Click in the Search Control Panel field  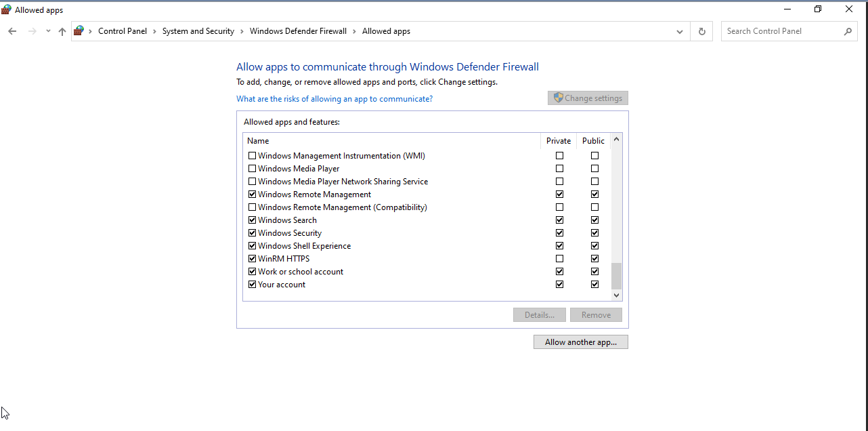(782, 31)
